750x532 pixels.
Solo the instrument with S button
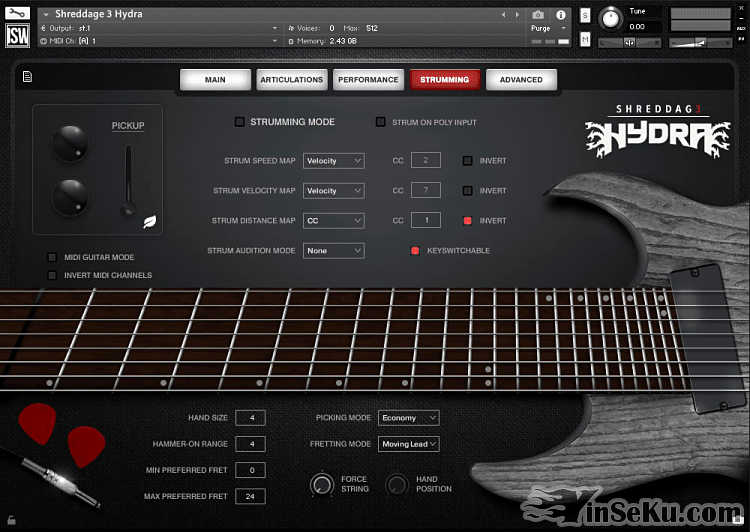pos(584,17)
